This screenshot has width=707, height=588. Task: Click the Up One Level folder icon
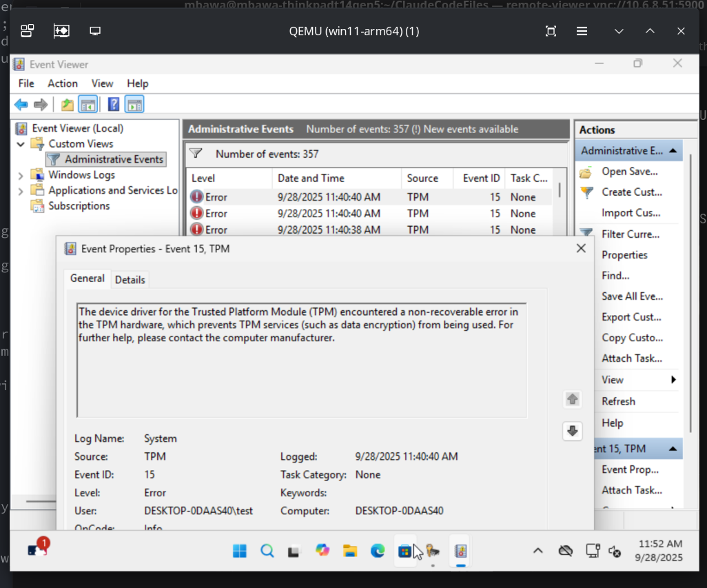coord(67,105)
